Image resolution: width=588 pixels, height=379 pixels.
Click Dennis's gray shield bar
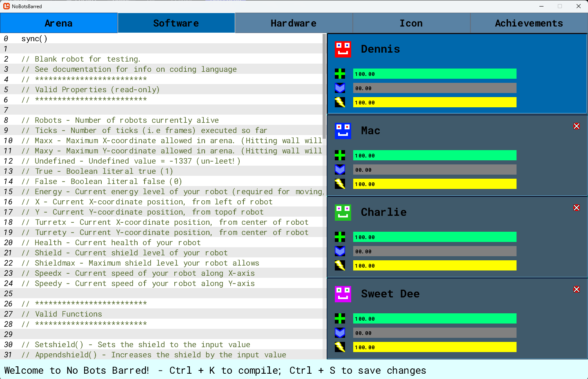click(x=435, y=88)
